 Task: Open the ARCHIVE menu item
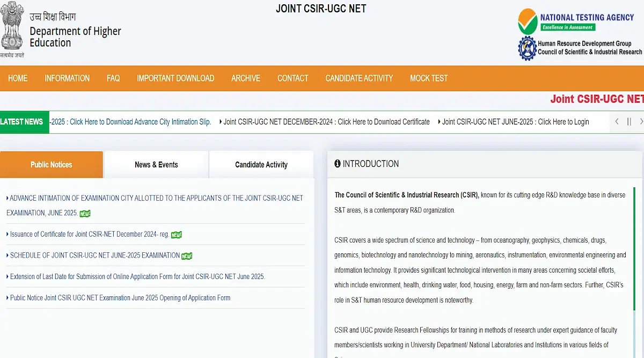[x=246, y=78]
